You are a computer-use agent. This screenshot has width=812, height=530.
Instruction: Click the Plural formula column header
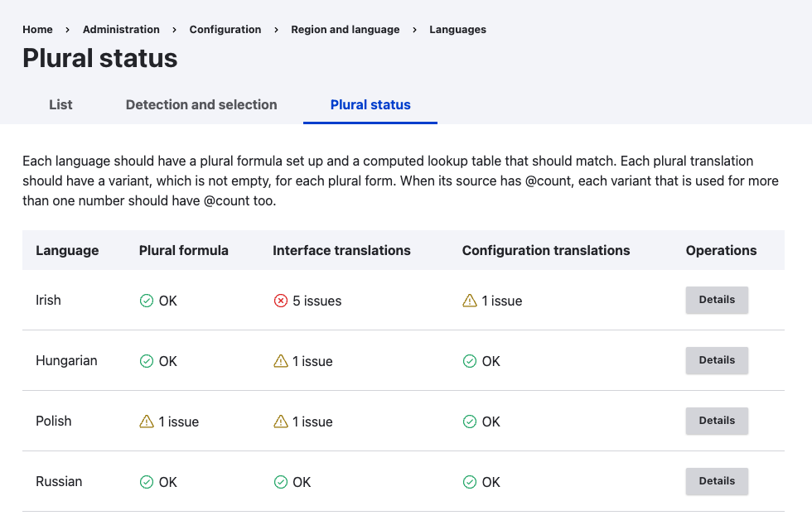(x=184, y=250)
